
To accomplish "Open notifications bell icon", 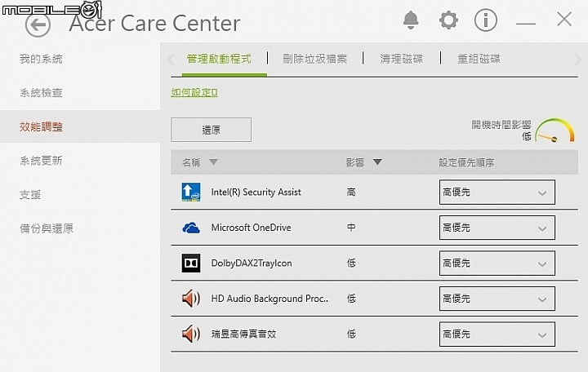I will (411, 20).
